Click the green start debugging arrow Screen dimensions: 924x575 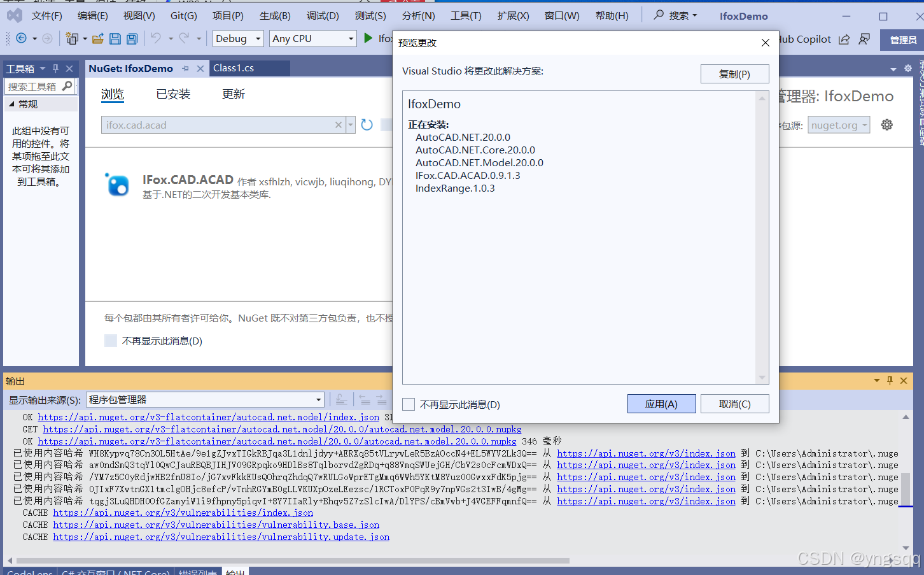pyautogui.click(x=368, y=38)
